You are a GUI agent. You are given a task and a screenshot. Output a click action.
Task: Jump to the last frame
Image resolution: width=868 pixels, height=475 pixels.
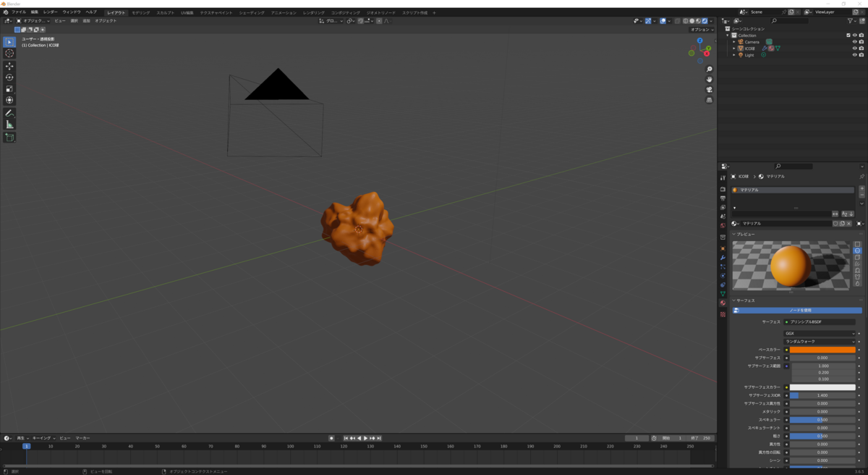(x=378, y=438)
